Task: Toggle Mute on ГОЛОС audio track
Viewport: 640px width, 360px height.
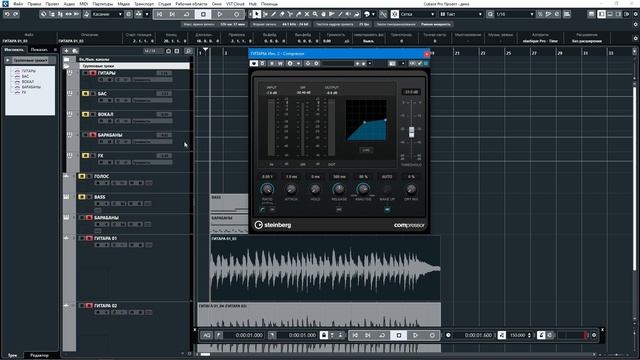Action: pos(82,176)
